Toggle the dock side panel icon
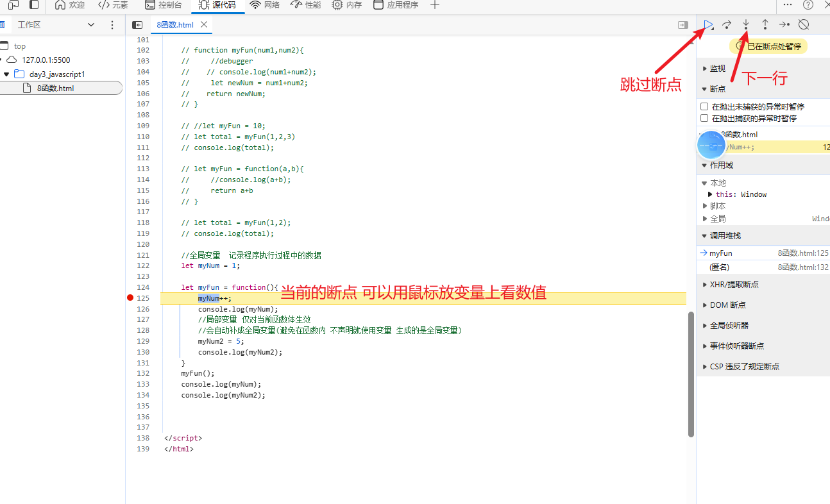830x504 pixels. tap(34, 4)
